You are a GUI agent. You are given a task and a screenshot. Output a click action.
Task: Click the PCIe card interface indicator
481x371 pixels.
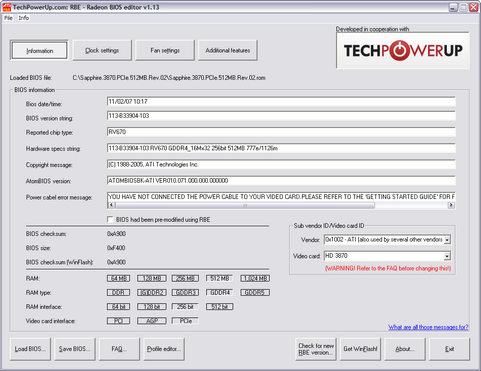185,321
